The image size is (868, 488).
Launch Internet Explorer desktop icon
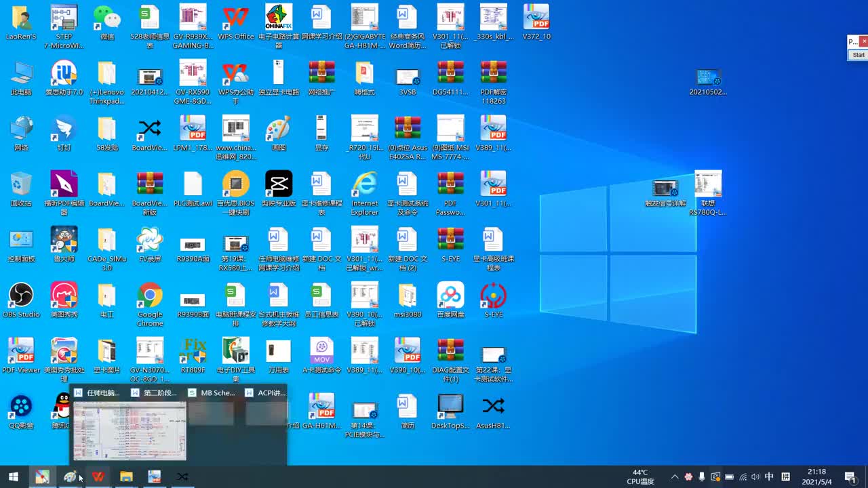364,194
